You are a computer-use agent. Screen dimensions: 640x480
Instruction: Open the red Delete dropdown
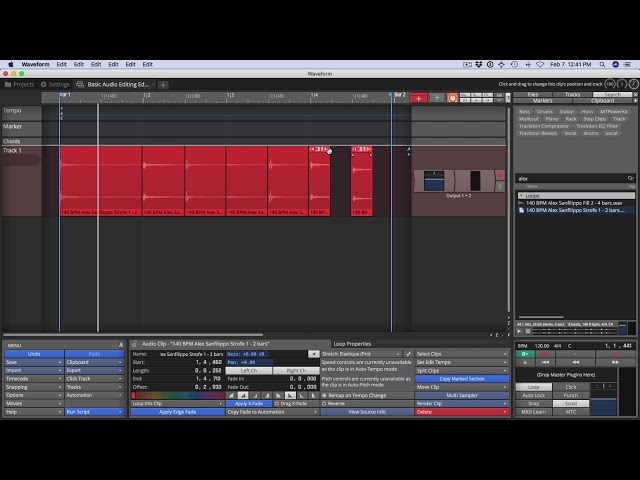[x=462, y=412]
